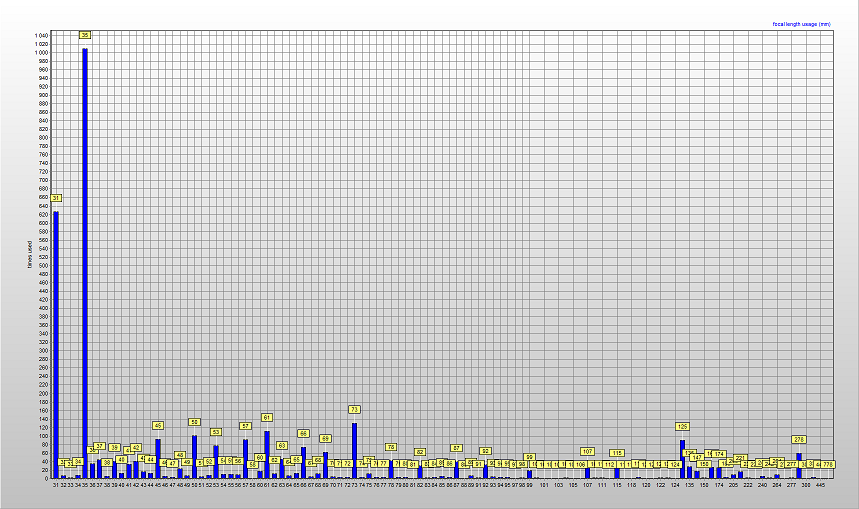Select the tallest blue bar for 35 mm
The height and width of the screenshot is (509, 859).
(85, 264)
